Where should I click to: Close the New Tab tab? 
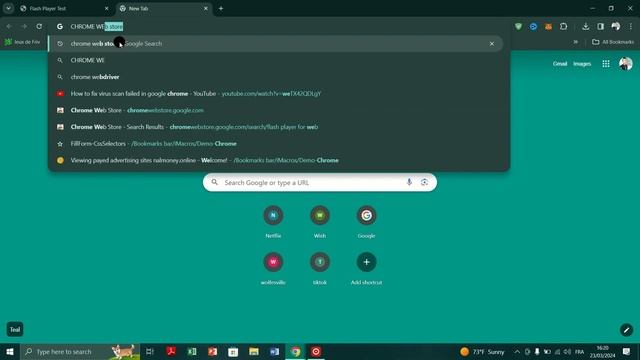206,9
